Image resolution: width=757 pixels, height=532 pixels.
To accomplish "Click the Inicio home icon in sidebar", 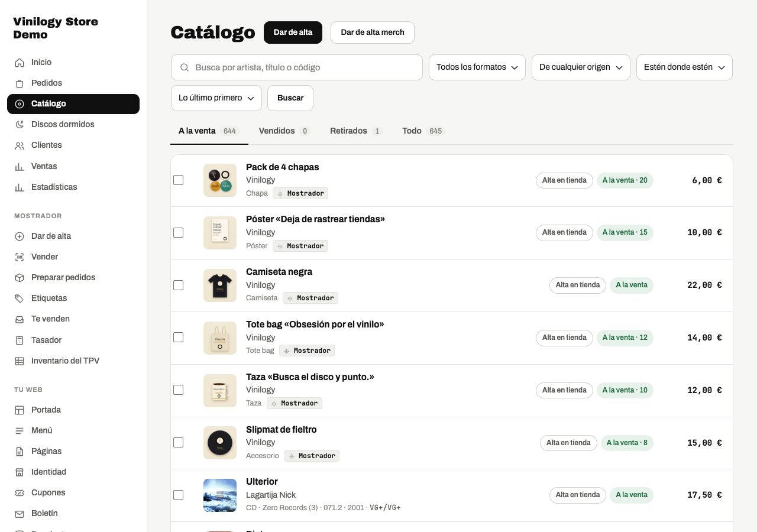I will pos(20,63).
